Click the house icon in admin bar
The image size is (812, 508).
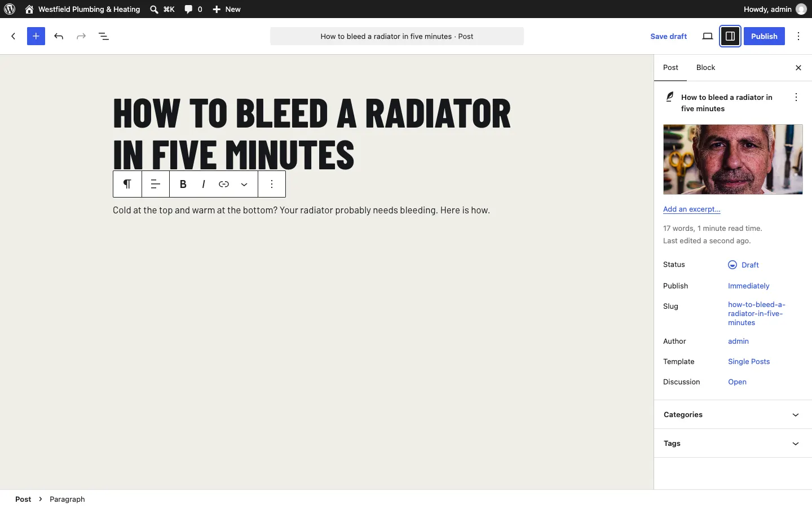[x=29, y=9]
